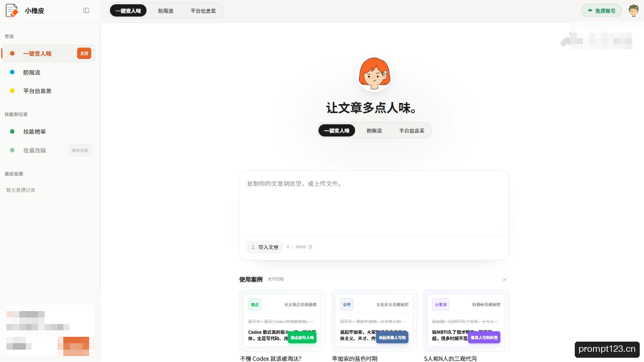Click the red-haired mascot avatar
The image size is (644, 362).
pyautogui.click(x=374, y=73)
